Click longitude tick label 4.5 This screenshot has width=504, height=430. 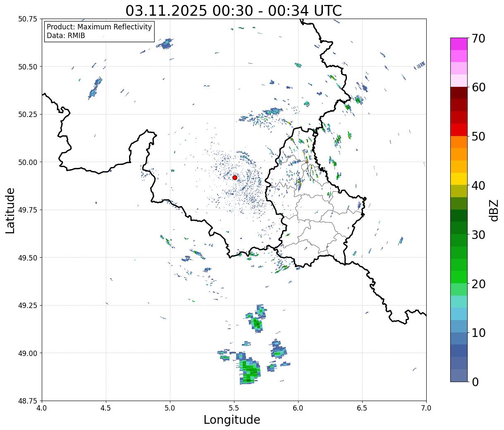[x=106, y=408]
